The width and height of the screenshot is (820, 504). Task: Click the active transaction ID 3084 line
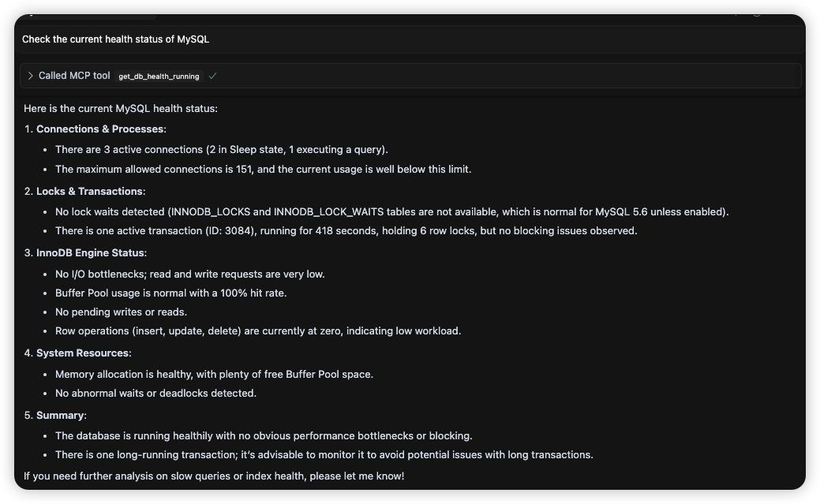[346, 230]
